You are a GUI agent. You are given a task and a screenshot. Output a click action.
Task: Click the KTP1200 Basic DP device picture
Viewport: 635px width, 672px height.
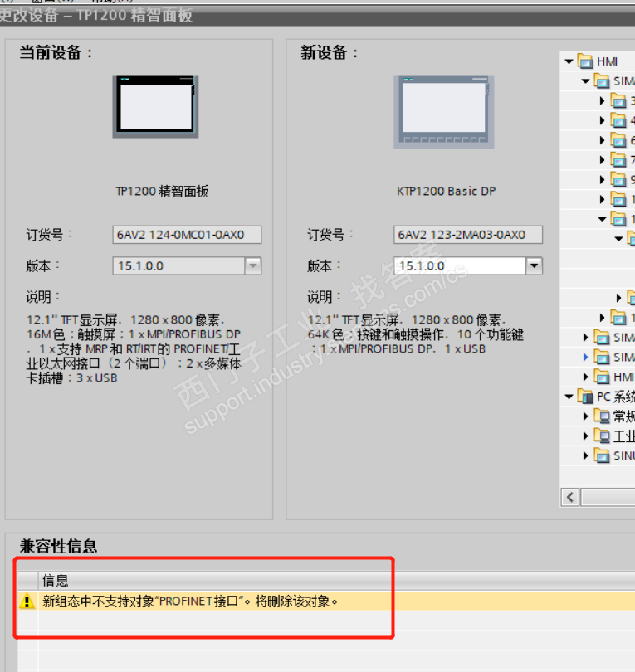pyautogui.click(x=444, y=112)
